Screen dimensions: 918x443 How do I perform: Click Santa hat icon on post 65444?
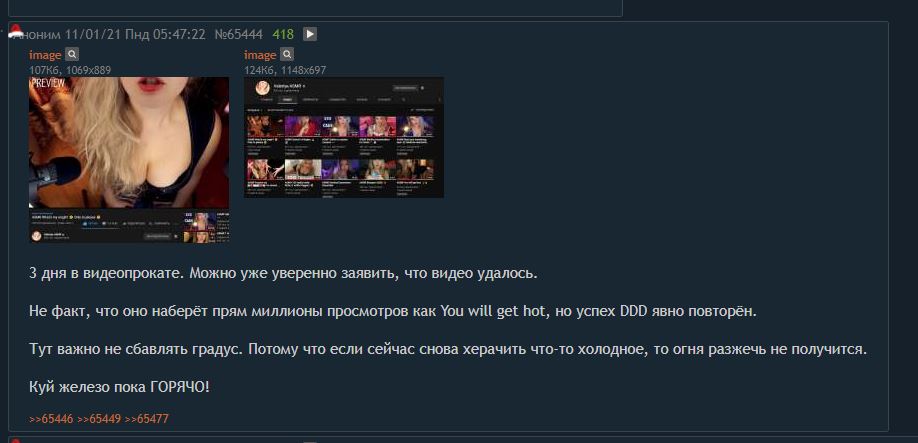click(16, 31)
